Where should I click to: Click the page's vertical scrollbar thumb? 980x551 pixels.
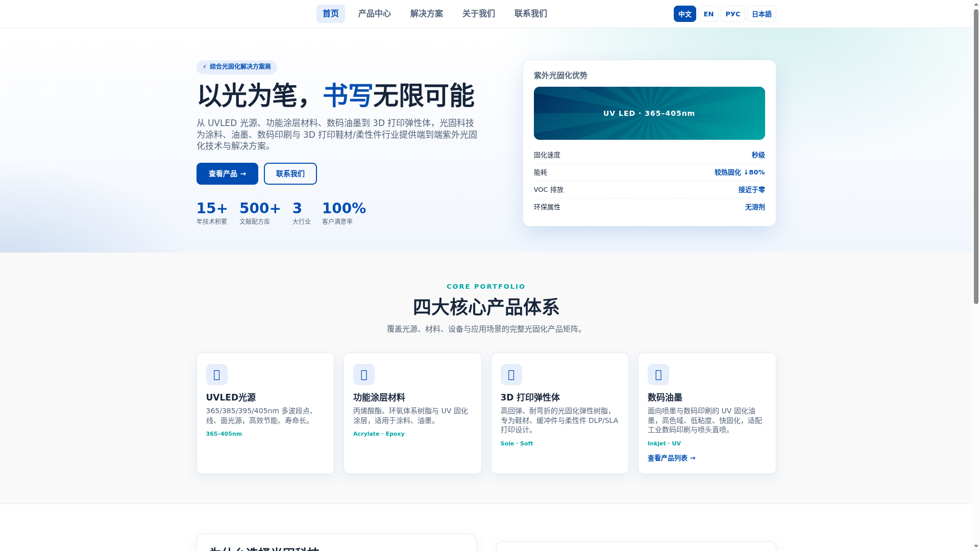(x=976, y=156)
